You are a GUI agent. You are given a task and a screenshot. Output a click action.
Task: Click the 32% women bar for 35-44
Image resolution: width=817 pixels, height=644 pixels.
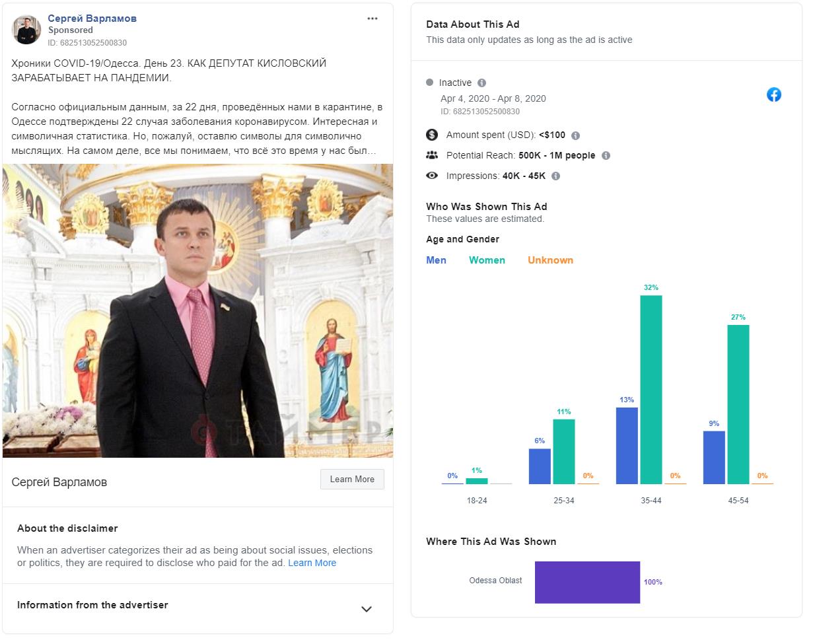point(651,389)
